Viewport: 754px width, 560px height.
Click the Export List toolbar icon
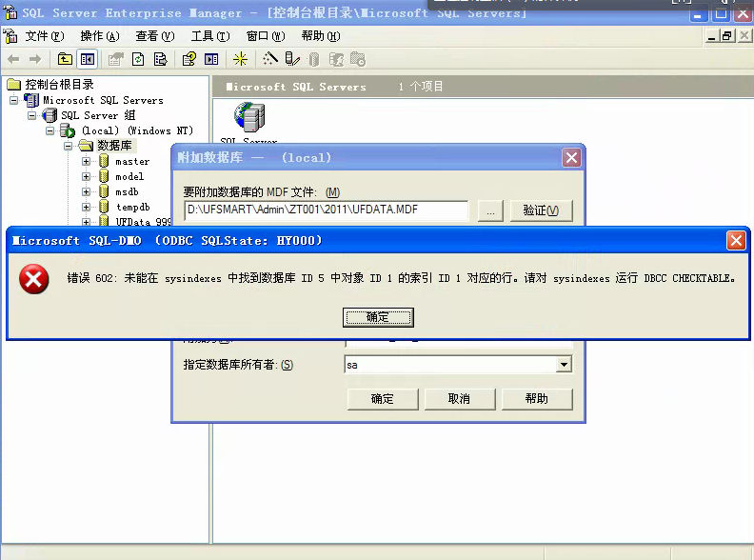[x=160, y=59]
